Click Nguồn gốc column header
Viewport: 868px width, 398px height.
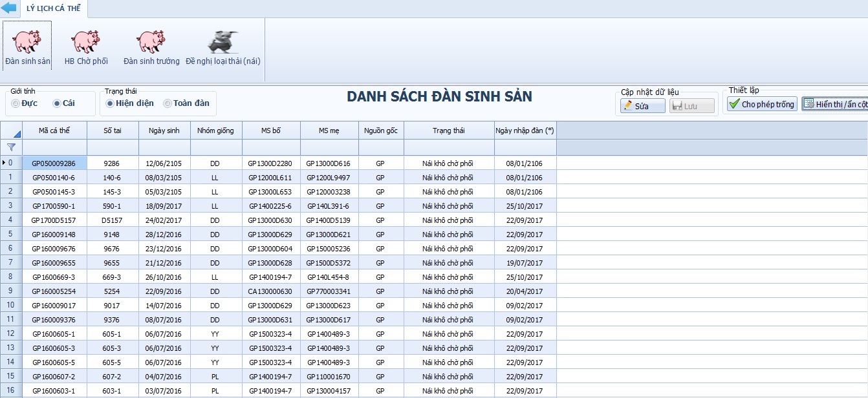(x=381, y=131)
